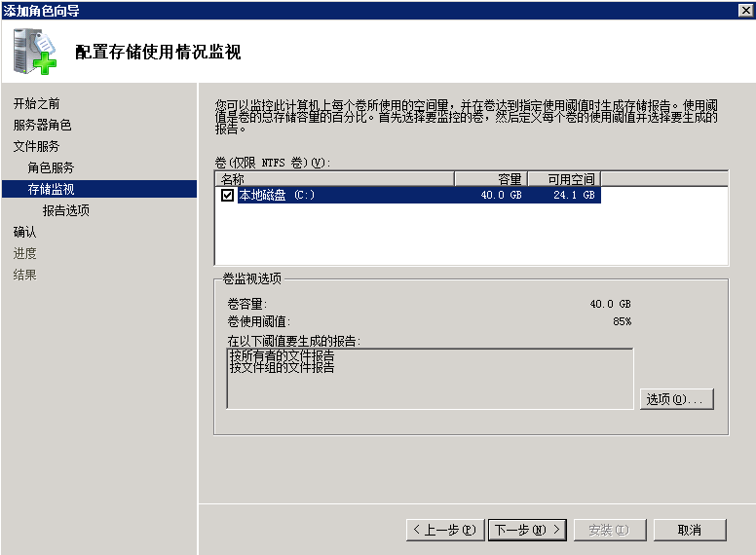Go back with 上一步 button
Viewport: 756px width, 555px height.
[x=444, y=530]
